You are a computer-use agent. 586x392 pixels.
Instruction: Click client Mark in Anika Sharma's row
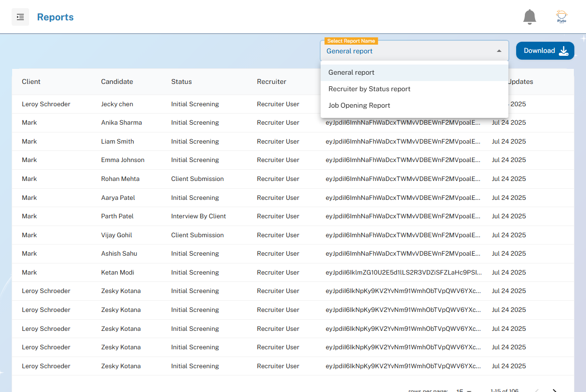click(x=29, y=123)
